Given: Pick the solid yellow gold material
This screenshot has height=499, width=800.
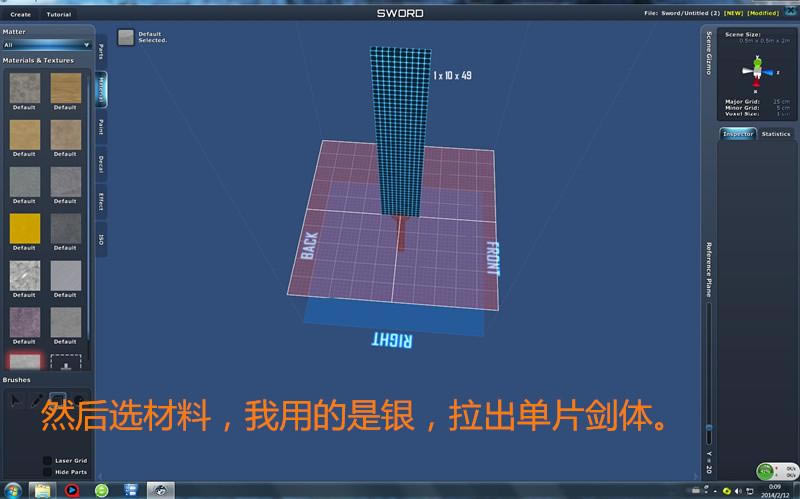Looking at the screenshot, I should [x=24, y=228].
